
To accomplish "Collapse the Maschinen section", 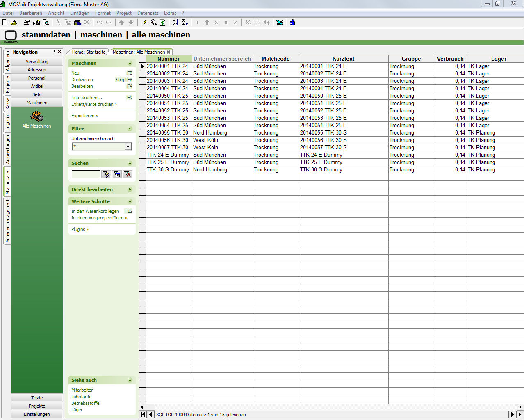I will point(130,63).
